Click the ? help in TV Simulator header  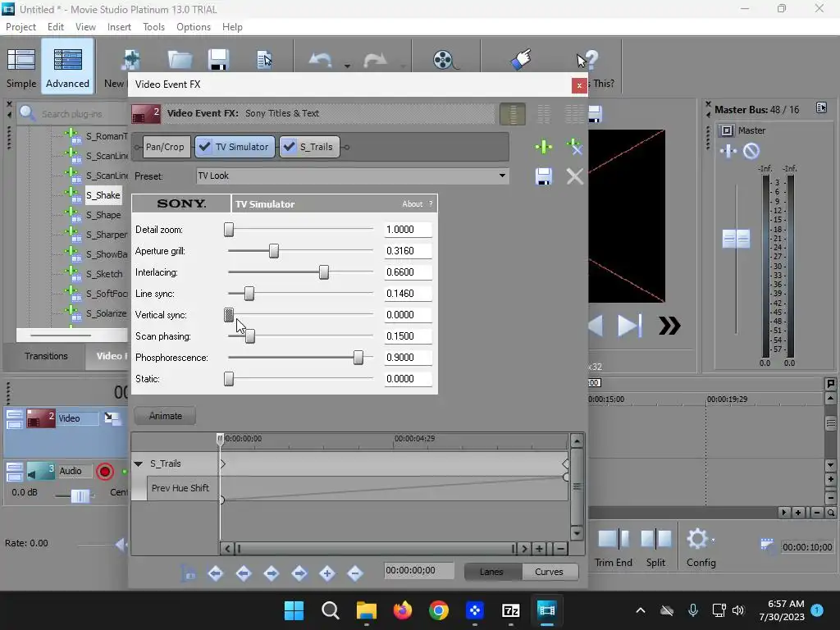[430, 204]
